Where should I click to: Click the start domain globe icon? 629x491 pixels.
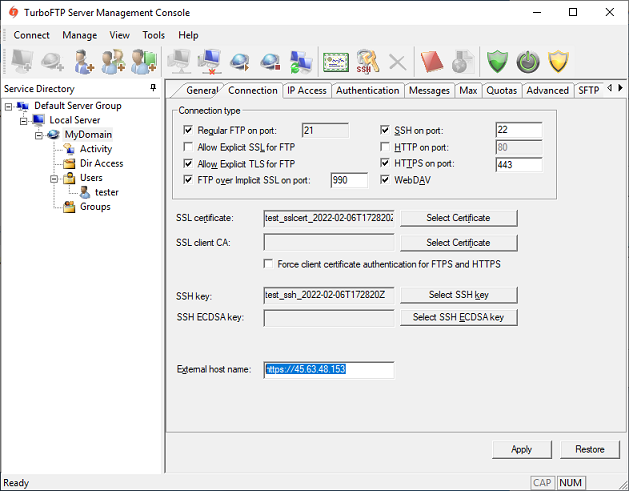pyautogui.click(x=240, y=62)
